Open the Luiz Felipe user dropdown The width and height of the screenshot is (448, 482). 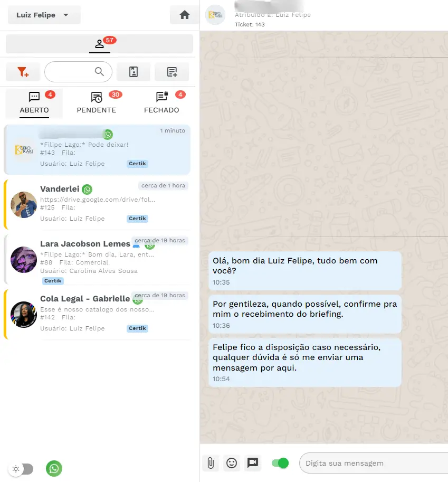44,15
